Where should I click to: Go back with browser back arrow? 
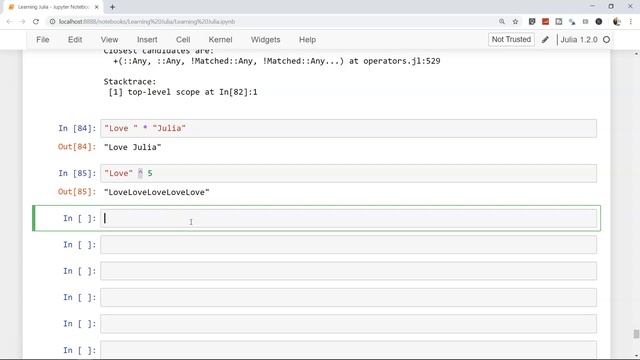9,22
